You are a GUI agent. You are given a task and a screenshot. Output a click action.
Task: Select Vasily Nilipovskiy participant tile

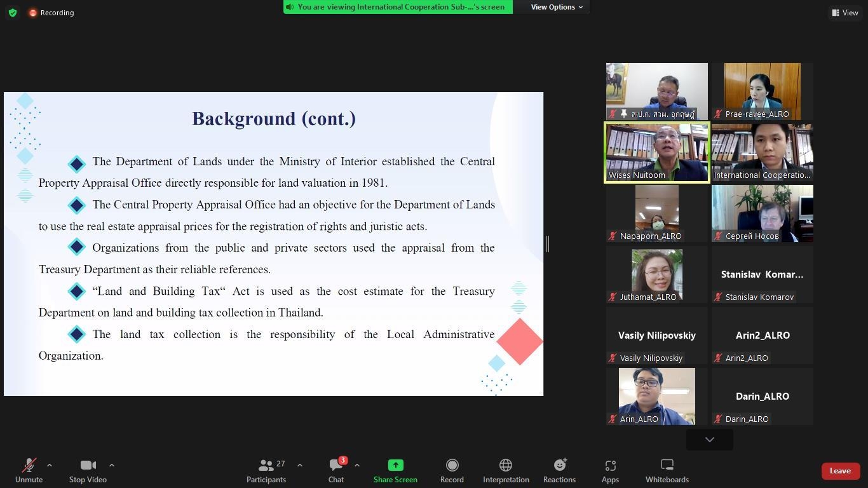pyautogui.click(x=657, y=335)
